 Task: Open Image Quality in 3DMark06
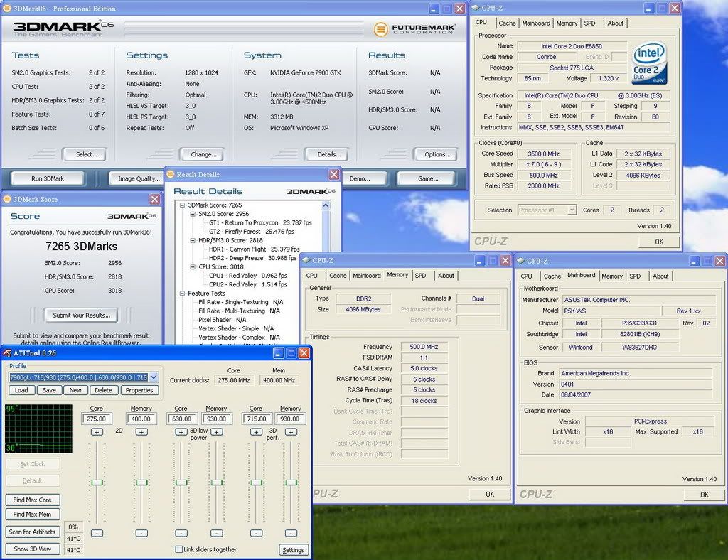coord(136,178)
